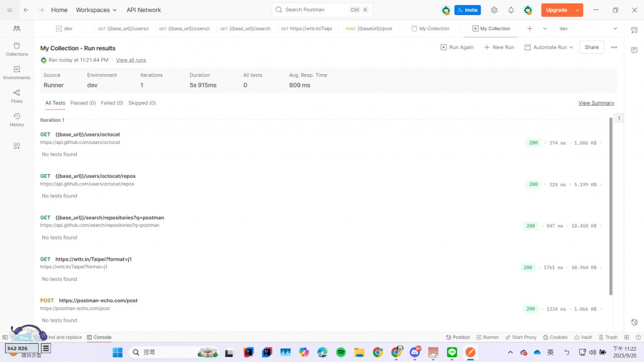Open the LINE app from the taskbar
The height and width of the screenshot is (362, 644).
click(x=452, y=352)
